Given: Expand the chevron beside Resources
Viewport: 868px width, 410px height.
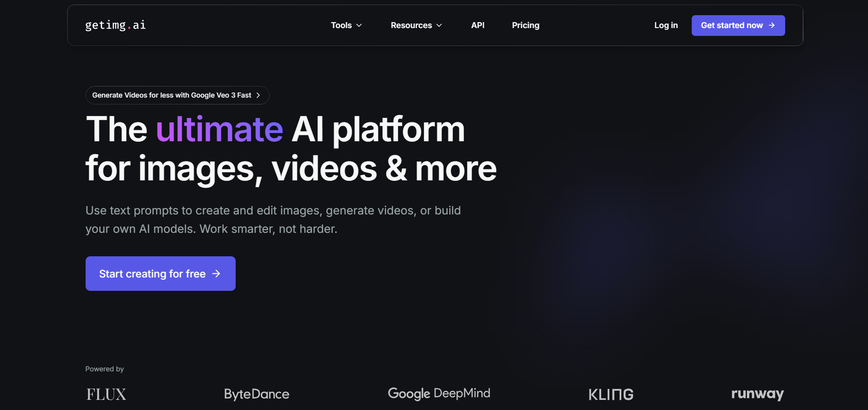Looking at the screenshot, I should (x=439, y=25).
